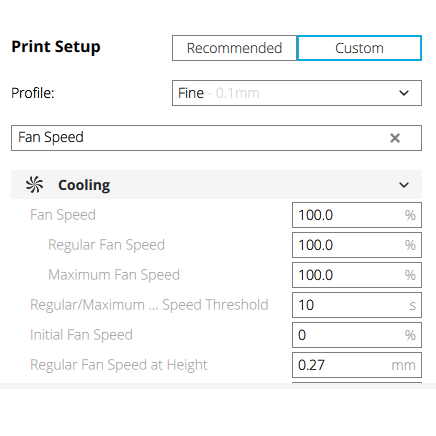Click the Fan Speed search field
The width and height of the screenshot is (436, 436).
216,138
